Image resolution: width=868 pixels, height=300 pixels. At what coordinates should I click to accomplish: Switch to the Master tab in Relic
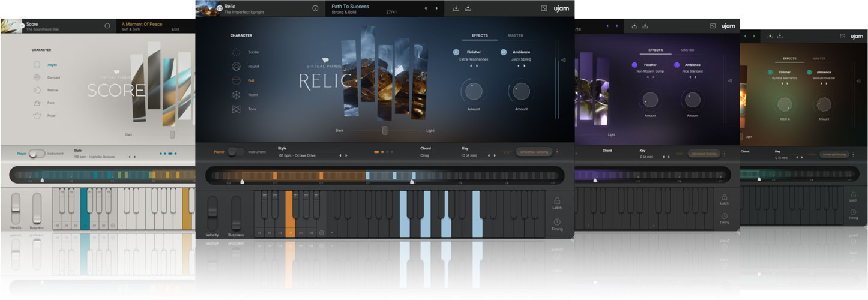(516, 35)
